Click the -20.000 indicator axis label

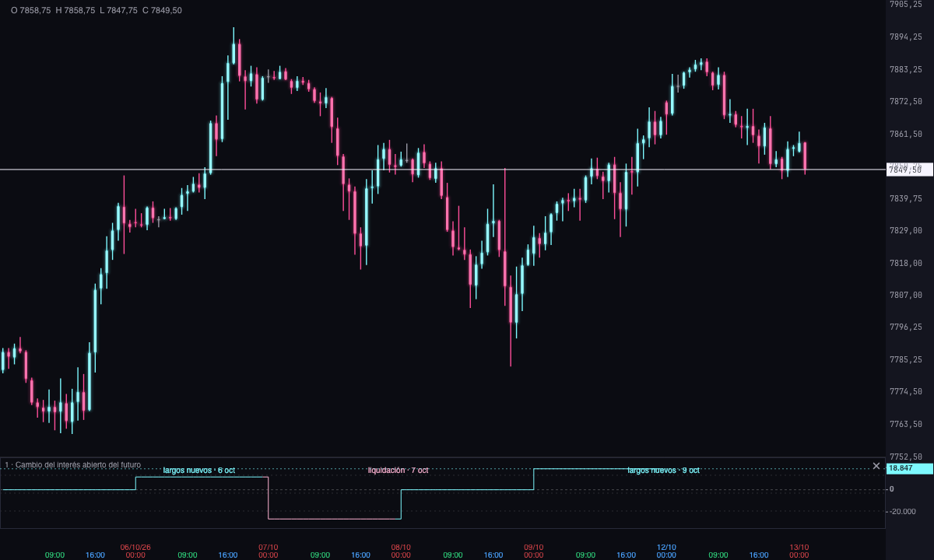tap(902, 512)
